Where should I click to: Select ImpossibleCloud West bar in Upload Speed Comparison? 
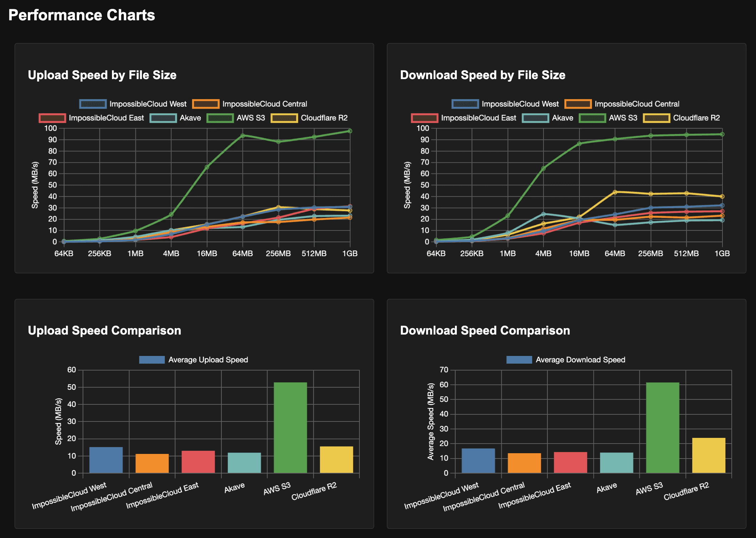coord(106,460)
